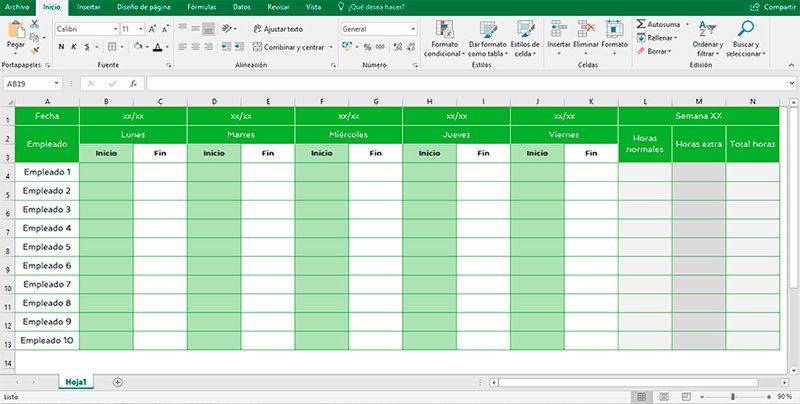Open the Formato condicional tool
The width and height of the screenshot is (800, 404).
click(x=441, y=38)
